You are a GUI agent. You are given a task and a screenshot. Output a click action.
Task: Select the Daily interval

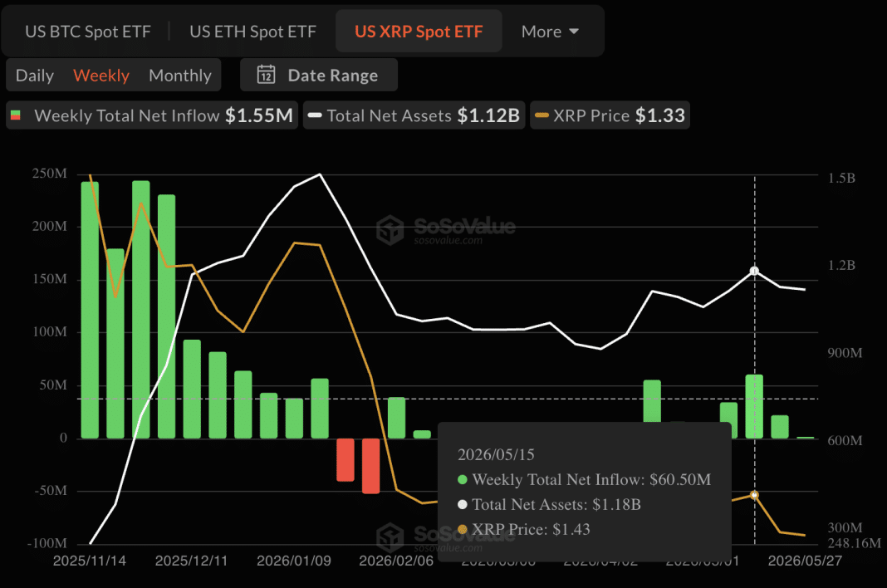pyautogui.click(x=35, y=76)
